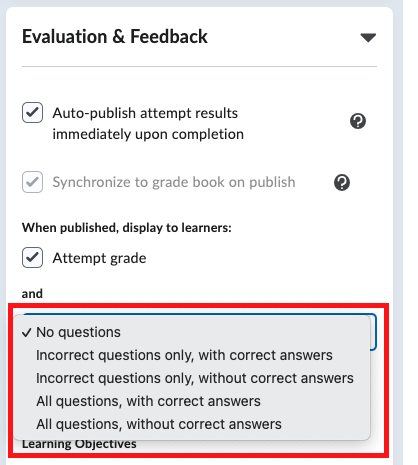418x465 pixels.
Task: Click the Evaluation & Feedback heading
Action: pos(115,36)
